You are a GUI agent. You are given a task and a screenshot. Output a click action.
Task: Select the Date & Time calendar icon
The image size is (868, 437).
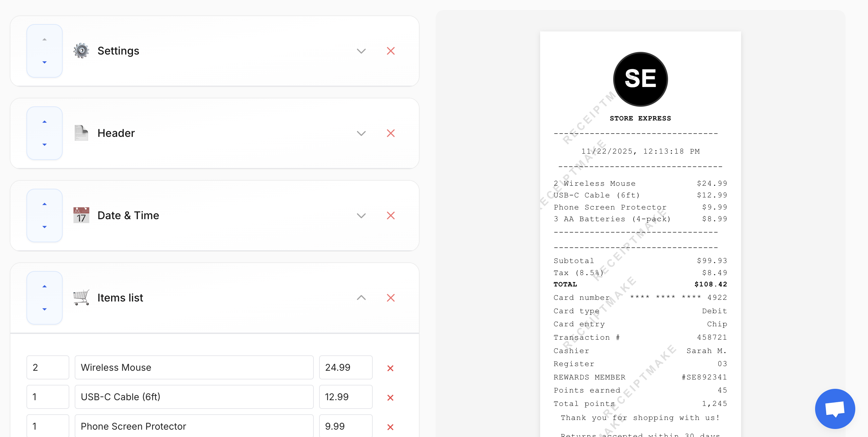pyautogui.click(x=81, y=215)
